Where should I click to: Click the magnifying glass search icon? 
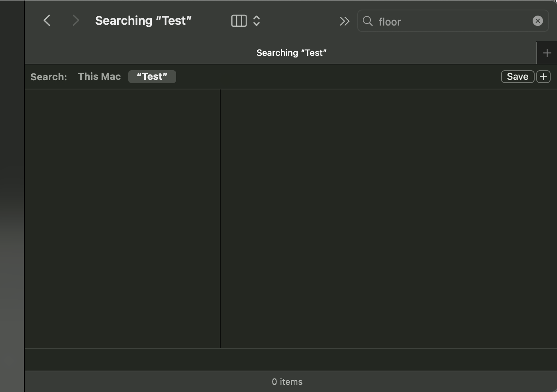pyautogui.click(x=368, y=21)
